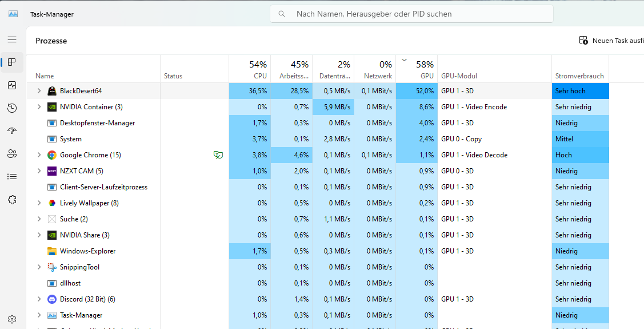
Task: Click the search magnifier icon
Action: tap(282, 14)
